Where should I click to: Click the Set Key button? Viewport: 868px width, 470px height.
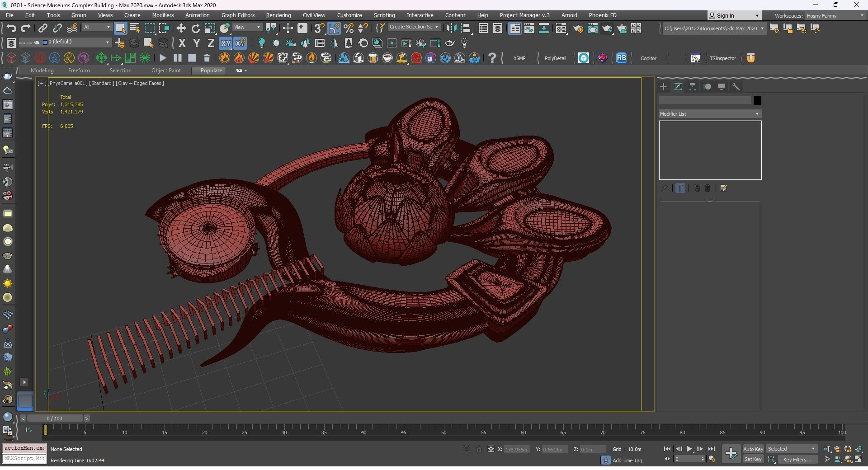(753, 460)
